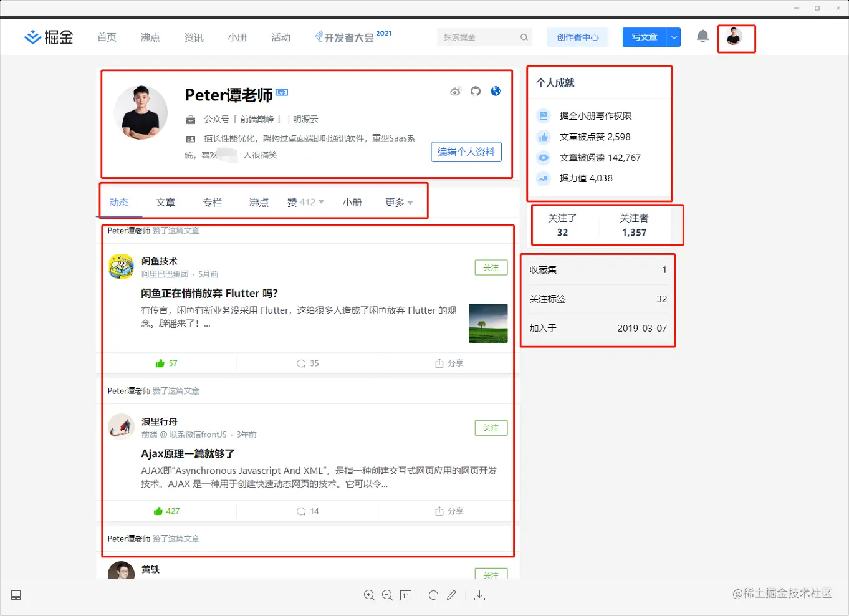Switch to the profile 小册 tab
The image size is (849, 616).
coord(352,202)
